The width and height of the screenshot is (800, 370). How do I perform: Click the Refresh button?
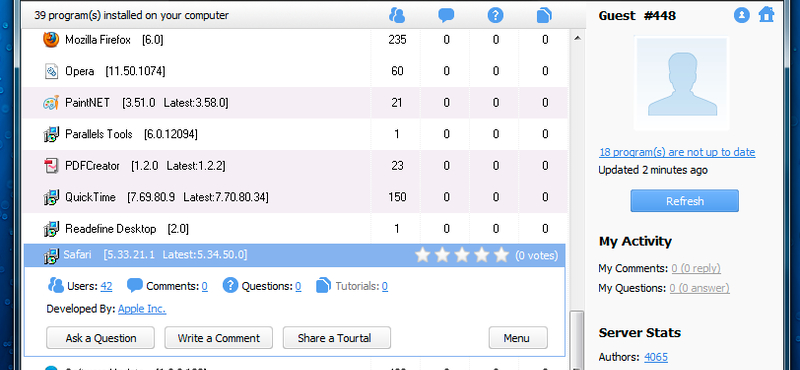coord(685,201)
